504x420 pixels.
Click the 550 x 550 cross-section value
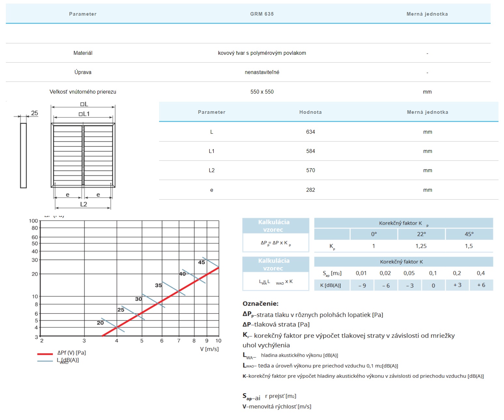pyautogui.click(x=262, y=92)
